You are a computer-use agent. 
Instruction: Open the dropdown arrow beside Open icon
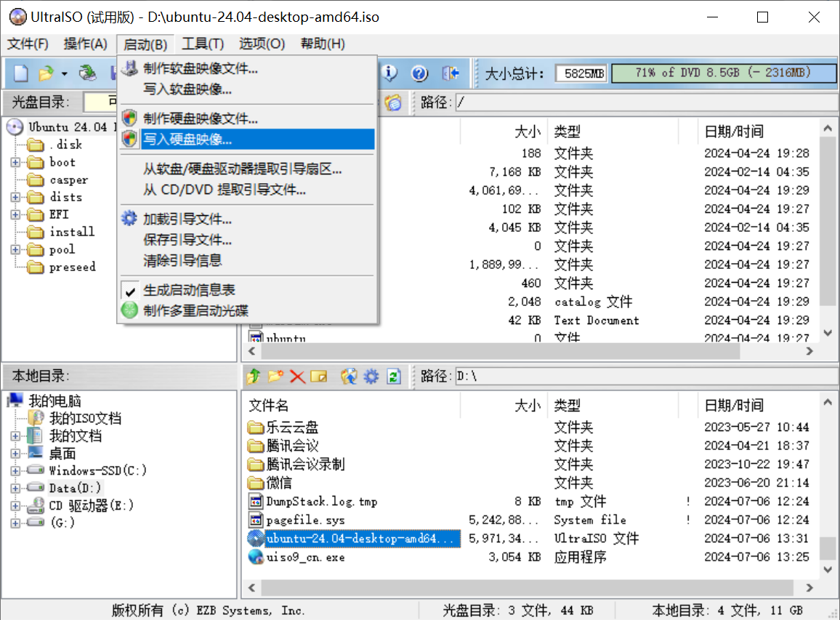coord(64,73)
